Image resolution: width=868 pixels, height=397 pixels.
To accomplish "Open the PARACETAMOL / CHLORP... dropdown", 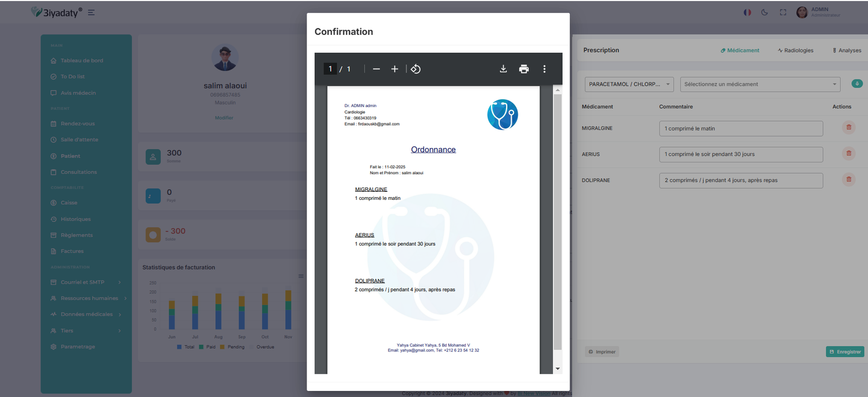I will pos(629,84).
